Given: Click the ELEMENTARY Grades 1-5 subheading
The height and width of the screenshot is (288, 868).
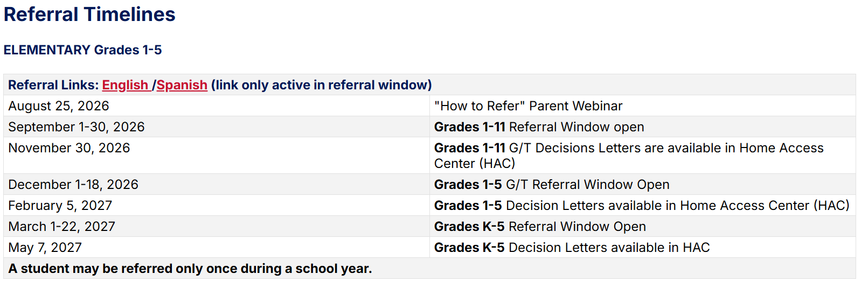Looking at the screenshot, I should click(82, 50).
